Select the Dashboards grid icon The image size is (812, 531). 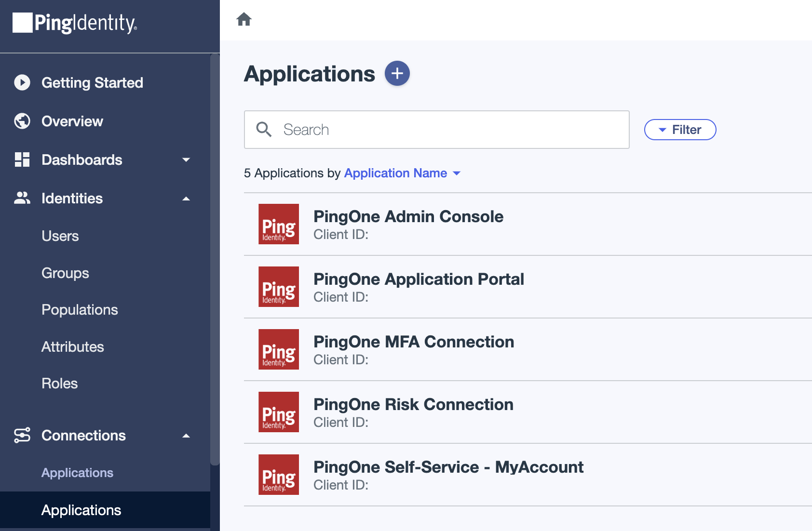[x=22, y=159]
